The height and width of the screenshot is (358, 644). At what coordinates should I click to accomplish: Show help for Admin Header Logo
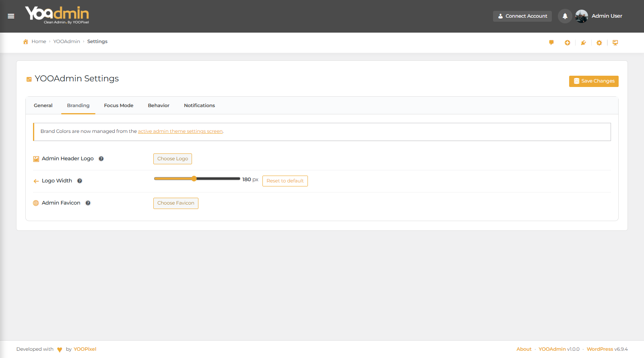101,159
